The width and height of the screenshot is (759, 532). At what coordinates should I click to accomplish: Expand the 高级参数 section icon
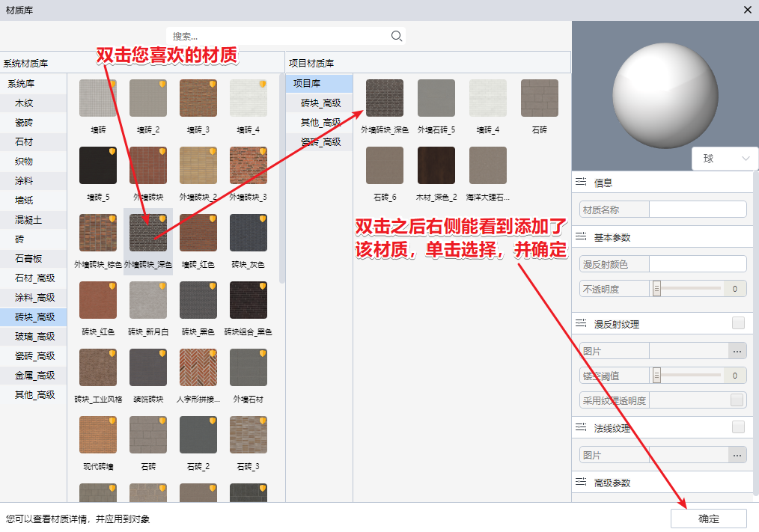click(580, 483)
